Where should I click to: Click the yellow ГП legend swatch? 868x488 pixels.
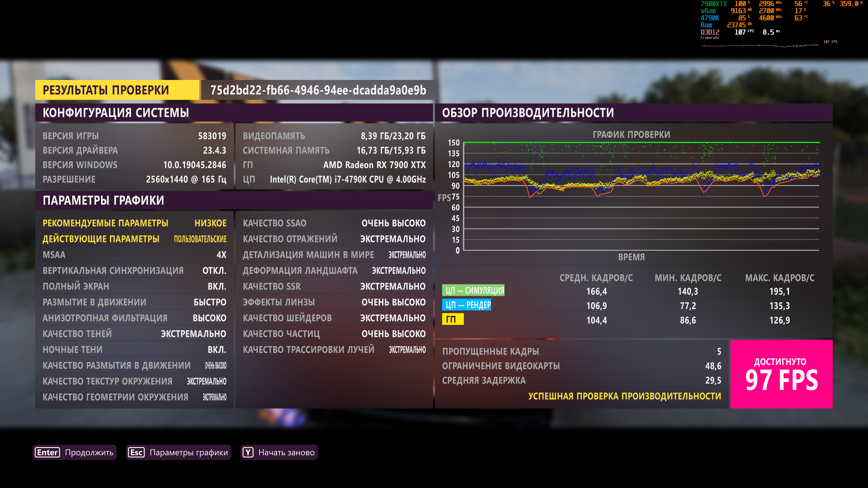click(452, 320)
